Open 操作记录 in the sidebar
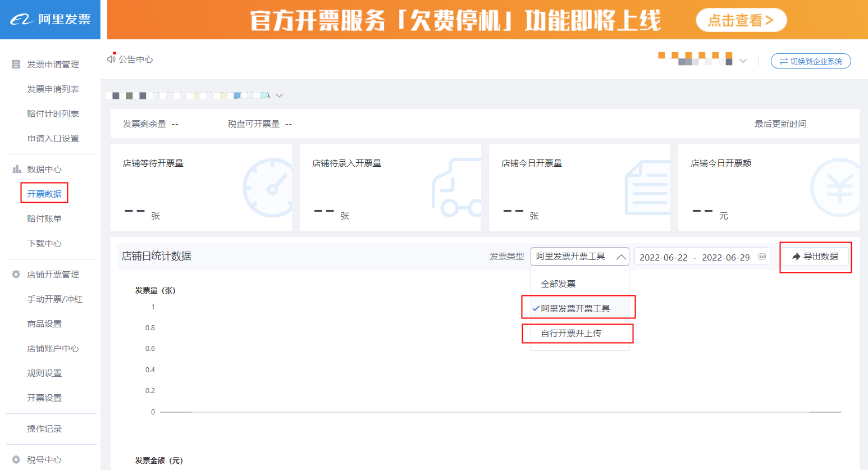 [44, 429]
